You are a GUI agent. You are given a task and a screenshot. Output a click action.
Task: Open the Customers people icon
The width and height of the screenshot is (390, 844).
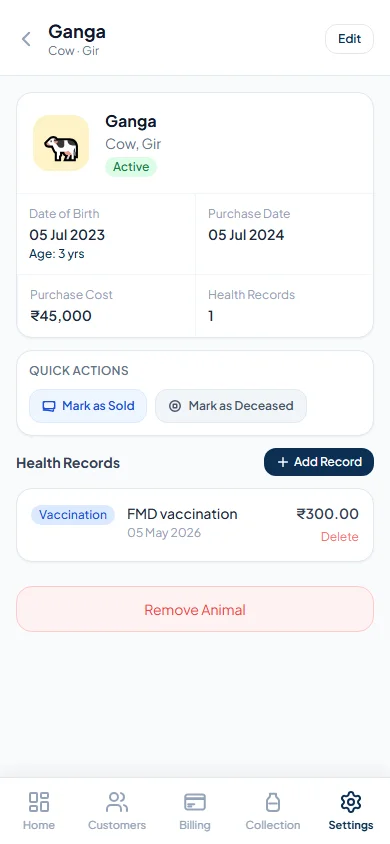(117, 801)
